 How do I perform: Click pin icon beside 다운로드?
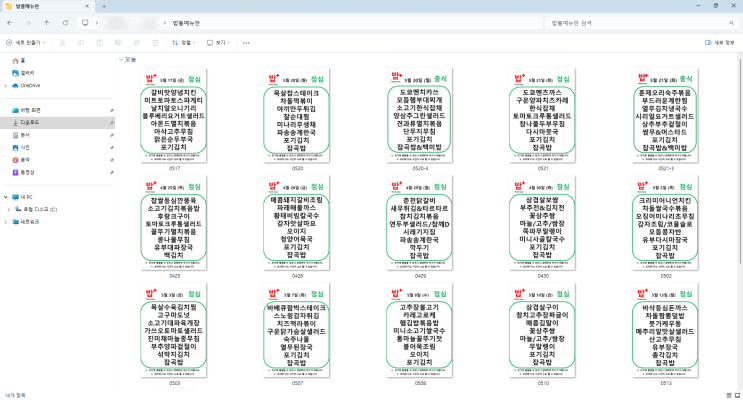(112, 123)
